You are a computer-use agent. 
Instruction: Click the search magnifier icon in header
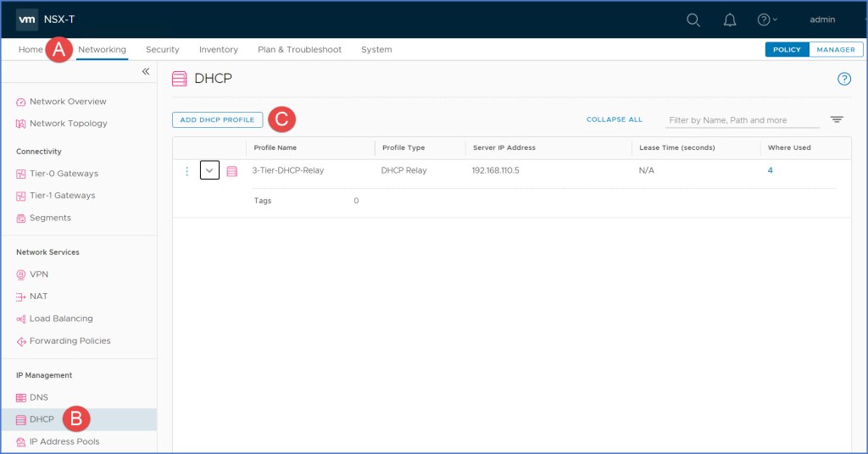[x=693, y=19]
